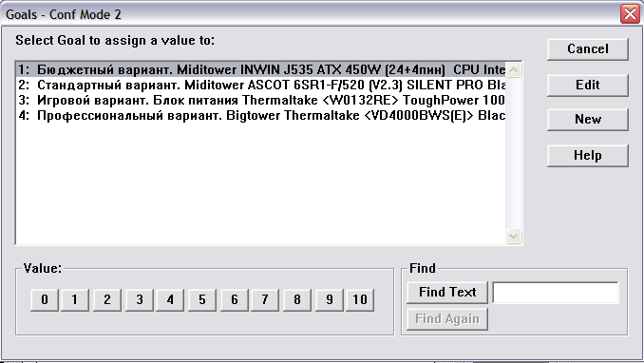Image resolution: width=644 pixels, height=363 pixels.
Task: Assign value 9 to the goal
Action: 330,299
